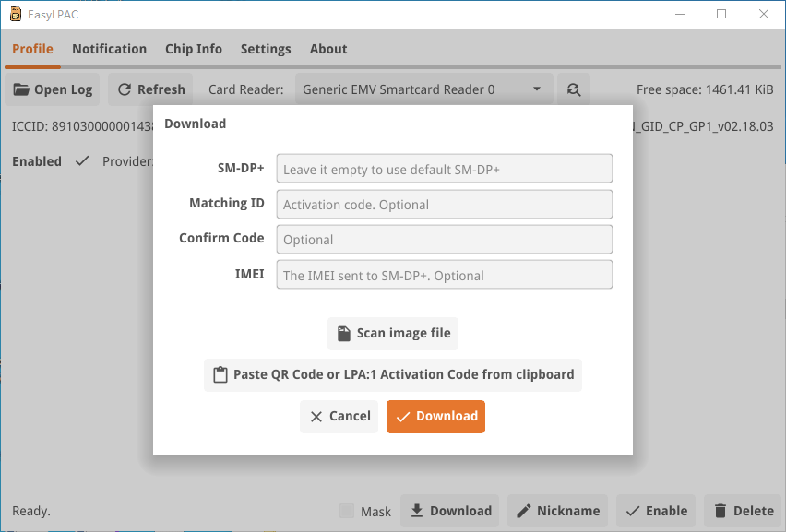Image resolution: width=786 pixels, height=532 pixels.
Task: Switch to the Notification tab
Action: [x=109, y=49]
